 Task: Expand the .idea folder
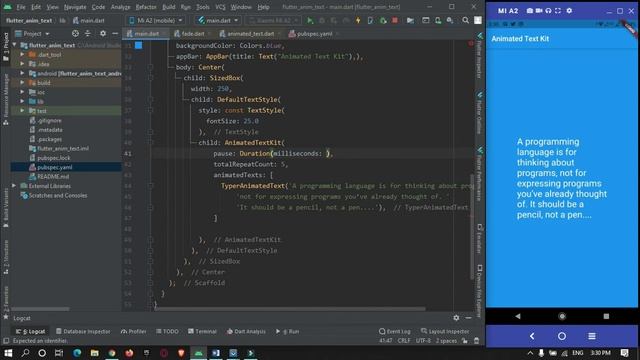(x=22, y=64)
